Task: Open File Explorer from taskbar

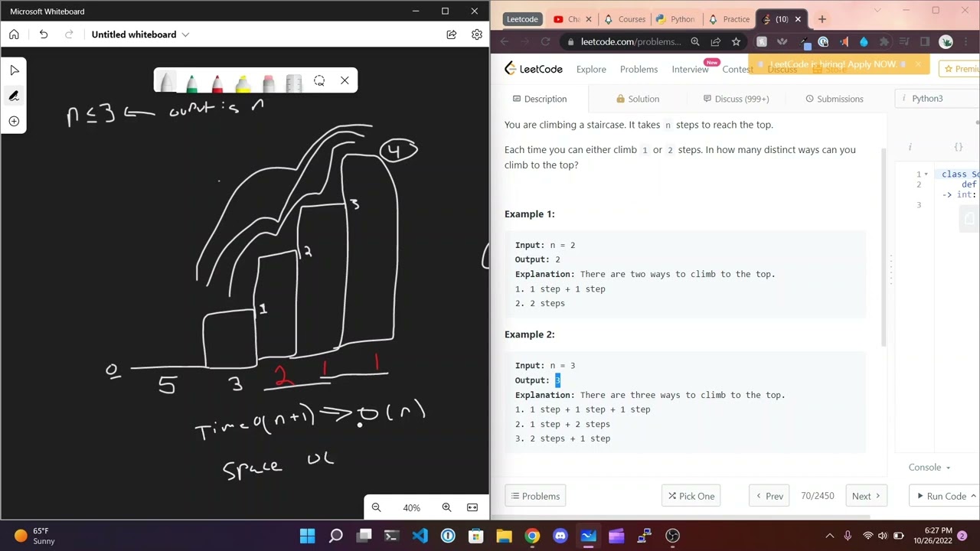Action: [x=504, y=536]
